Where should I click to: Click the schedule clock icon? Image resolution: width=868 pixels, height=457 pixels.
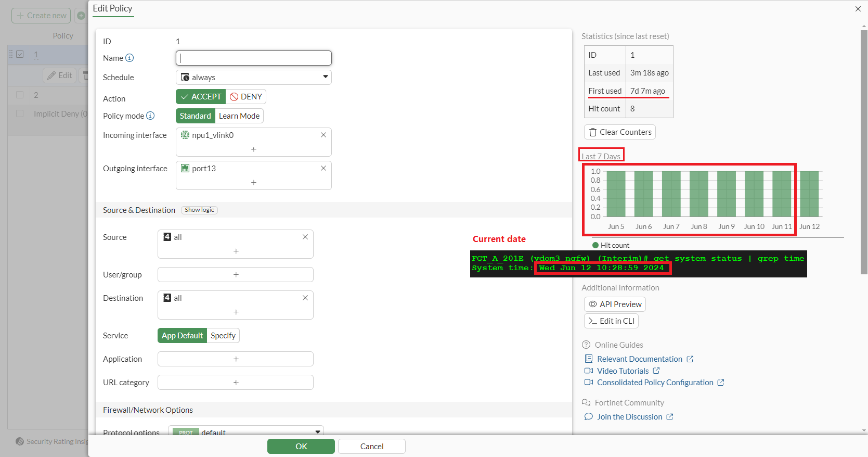coord(185,77)
